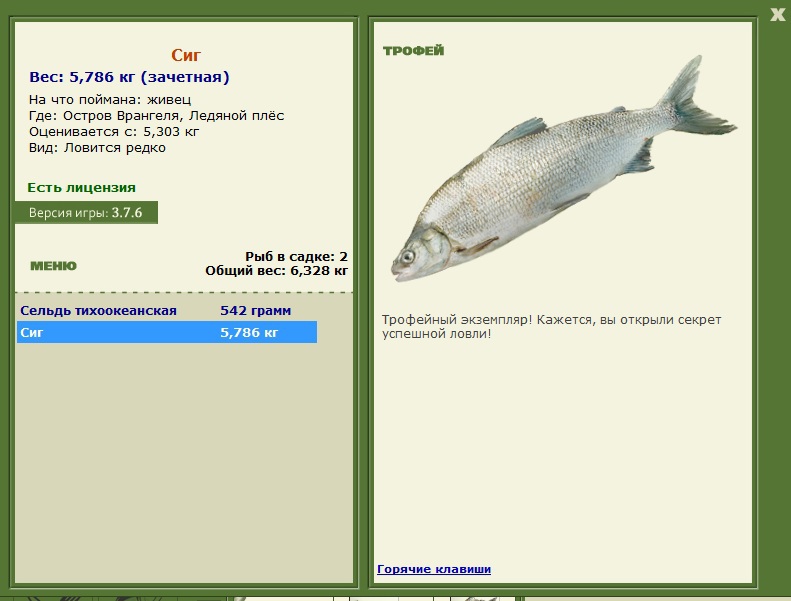Click the Общий вес: 6,328 кг text
Viewport: 791px width, 601px height.
pyautogui.click(x=276, y=271)
